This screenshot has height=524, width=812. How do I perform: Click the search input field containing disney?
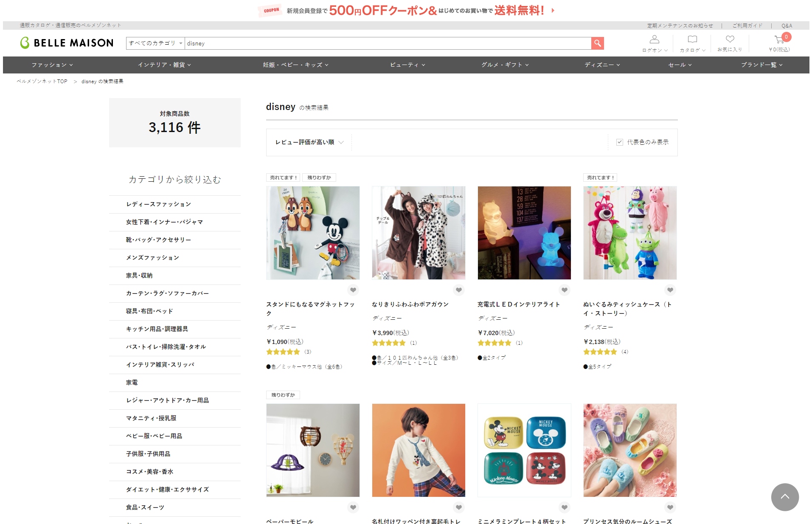(x=387, y=43)
